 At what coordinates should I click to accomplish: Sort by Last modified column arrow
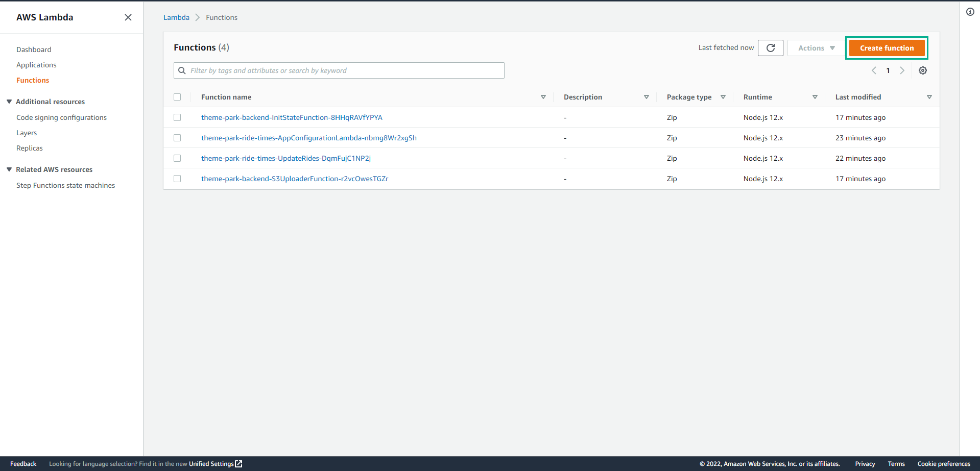click(x=929, y=97)
